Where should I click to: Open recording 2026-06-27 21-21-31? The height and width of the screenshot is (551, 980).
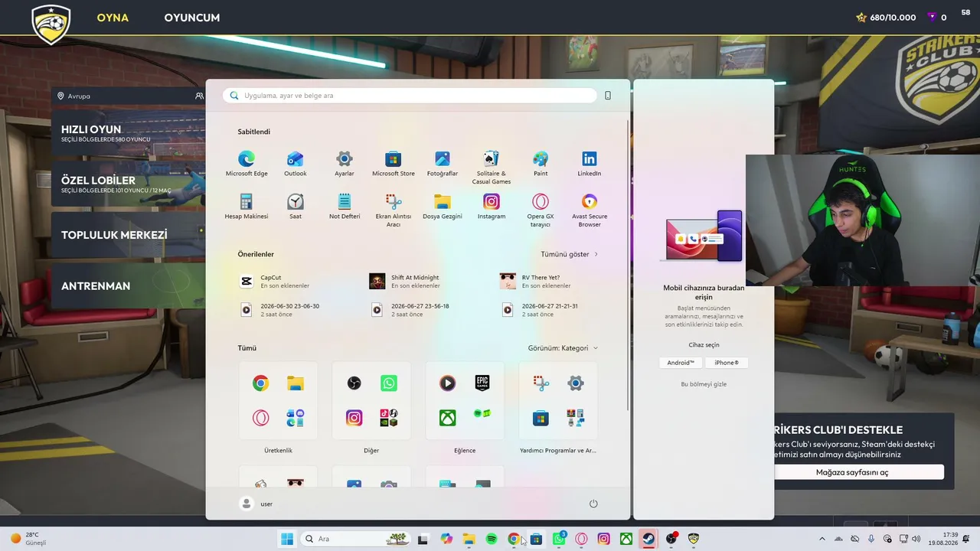541,310
